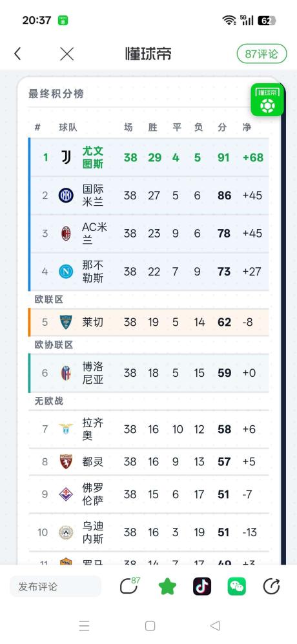Favorite the article with green star
Screen dimensions: 297x644
click(167, 586)
